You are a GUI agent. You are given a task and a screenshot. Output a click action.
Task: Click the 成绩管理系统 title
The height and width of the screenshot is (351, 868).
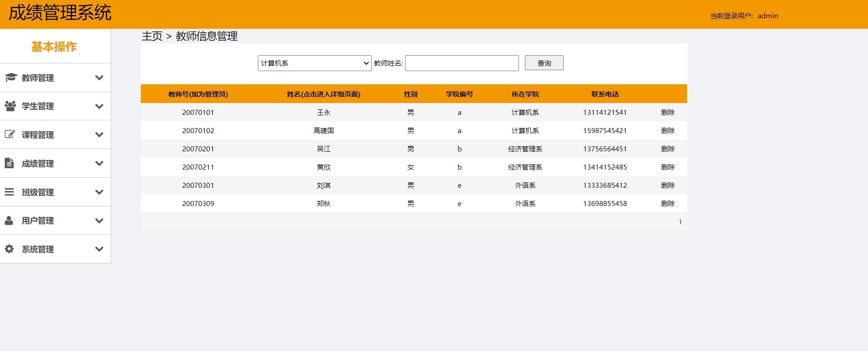click(x=60, y=12)
